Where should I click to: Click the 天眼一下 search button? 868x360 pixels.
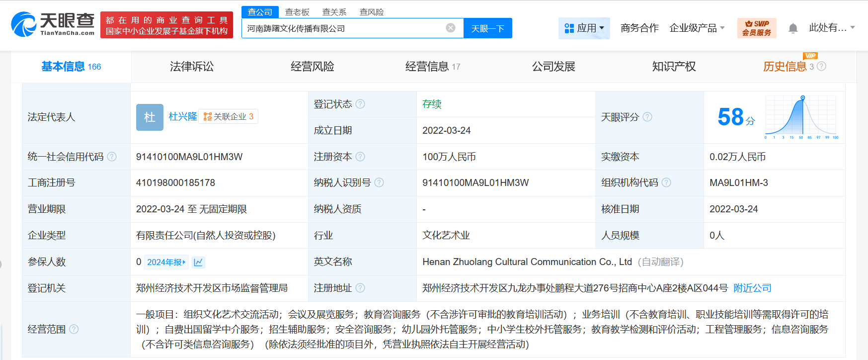(x=488, y=28)
